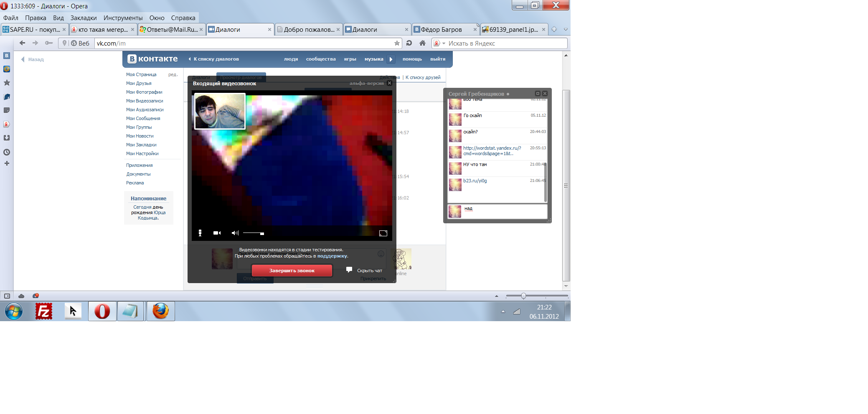Mute microphone in the video call controls
The width and height of the screenshot is (868, 414).
(200, 233)
